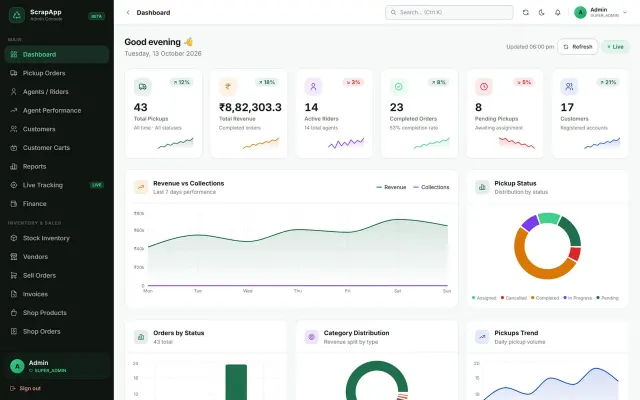Click the Pickup Orders truck icon

[14, 73]
